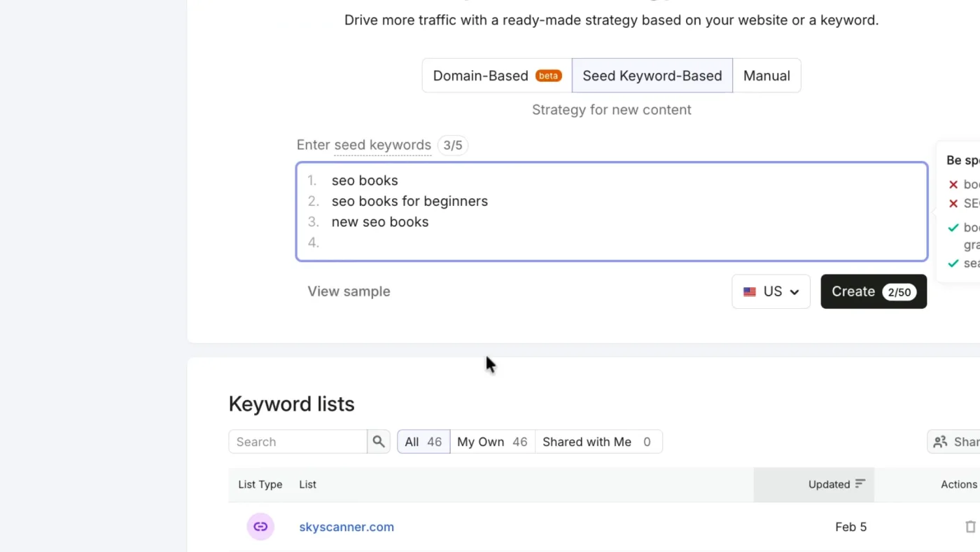Image resolution: width=980 pixels, height=552 pixels.
Task: Click into the keyword lists Search field
Action: (x=297, y=442)
